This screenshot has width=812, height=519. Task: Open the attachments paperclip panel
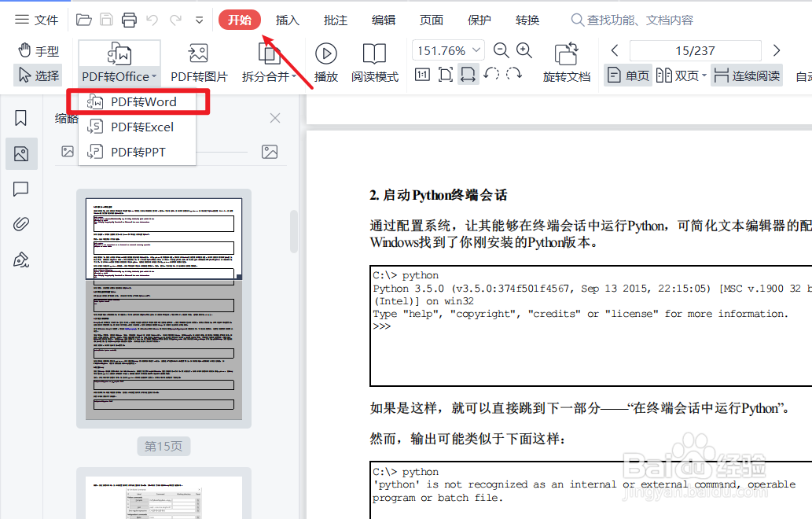tap(21, 224)
